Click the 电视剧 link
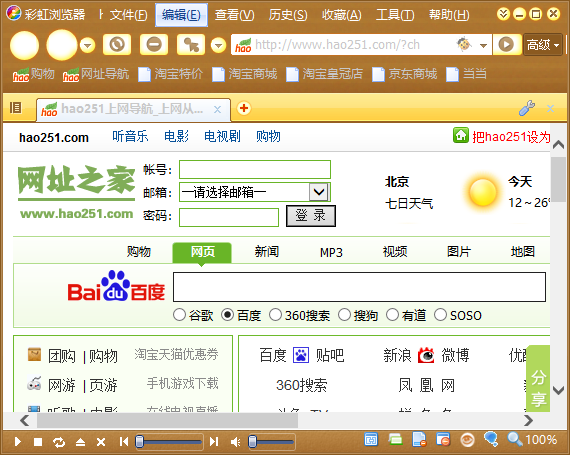The width and height of the screenshot is (570, 455). (x=222, y=137)
